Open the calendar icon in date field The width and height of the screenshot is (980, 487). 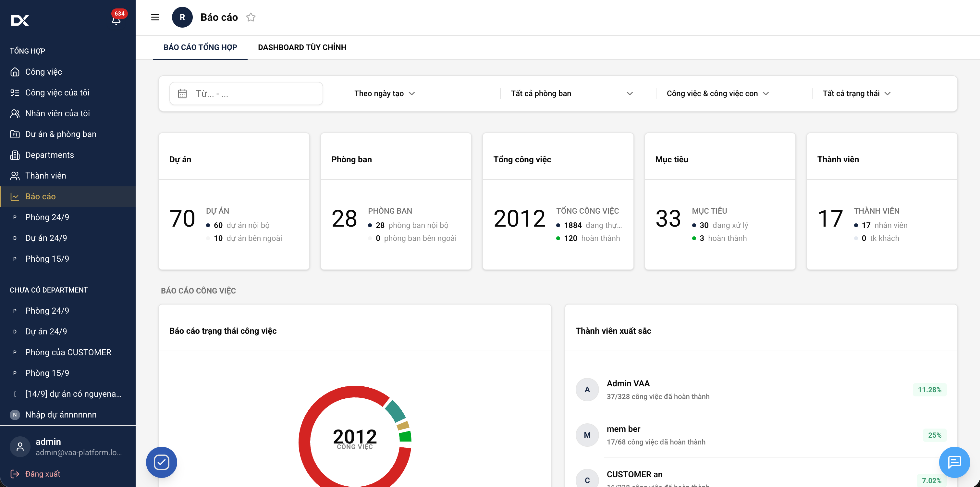(x=182, y=93)
